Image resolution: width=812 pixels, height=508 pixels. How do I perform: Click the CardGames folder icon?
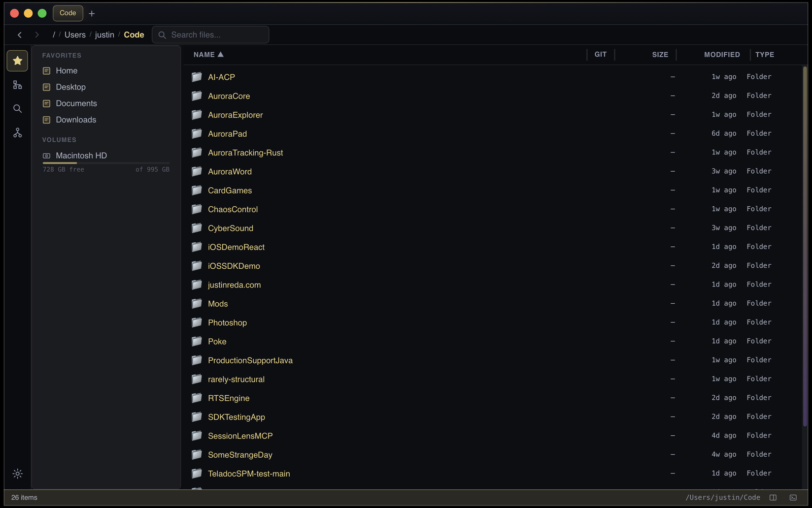[x=197, y=190]
